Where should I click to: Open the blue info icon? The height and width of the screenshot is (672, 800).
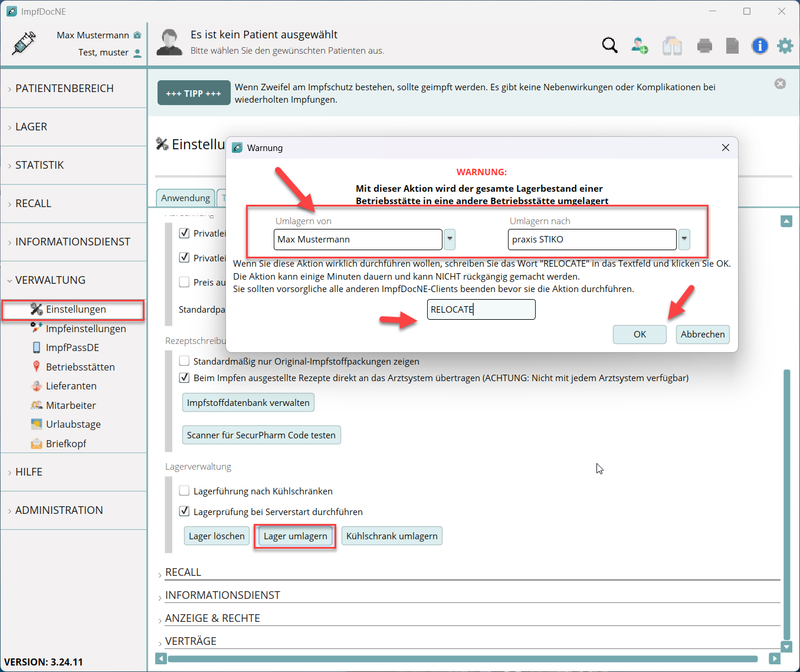[x=759, y=45]
